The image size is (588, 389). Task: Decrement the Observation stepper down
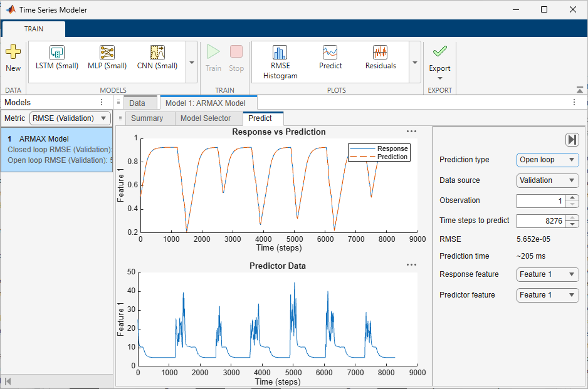(x=572, y=204)
